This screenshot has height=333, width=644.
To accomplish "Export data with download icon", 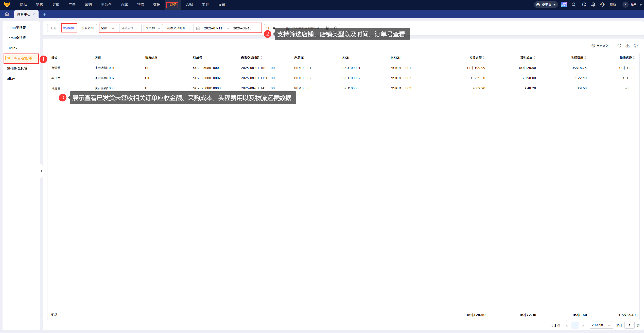I will coord(628,46).
